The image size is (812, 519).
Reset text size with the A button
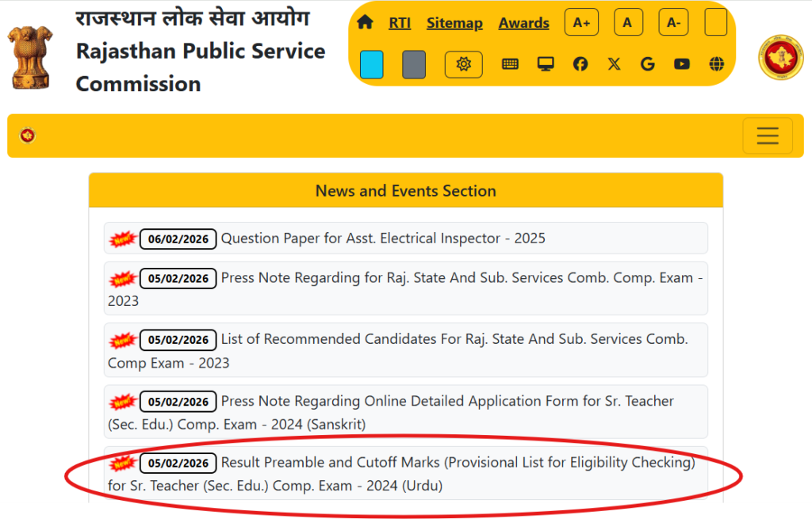(628, 21)
